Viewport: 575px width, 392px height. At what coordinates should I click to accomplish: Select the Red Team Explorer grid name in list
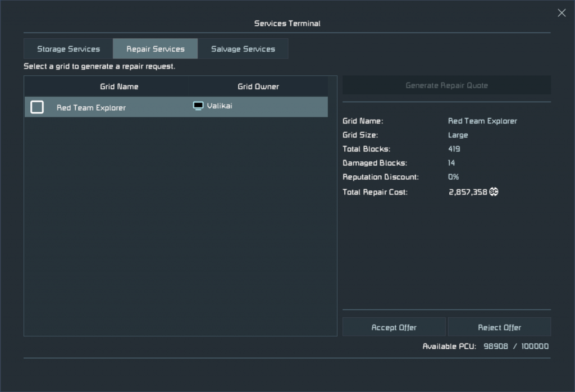[91, 107]
